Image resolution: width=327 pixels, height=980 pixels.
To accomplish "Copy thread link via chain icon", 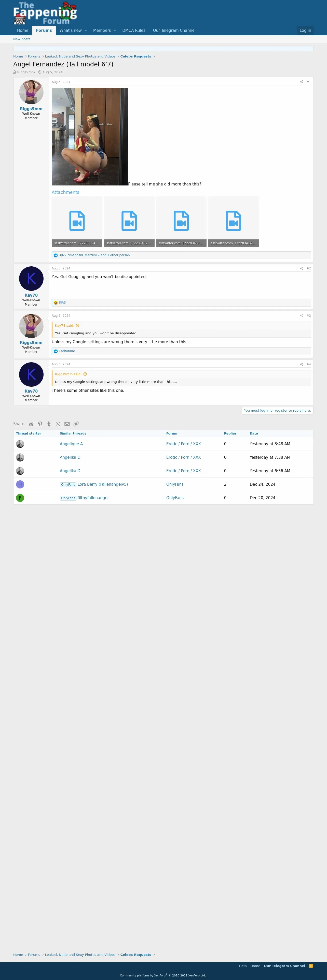I will pos(76,424).
